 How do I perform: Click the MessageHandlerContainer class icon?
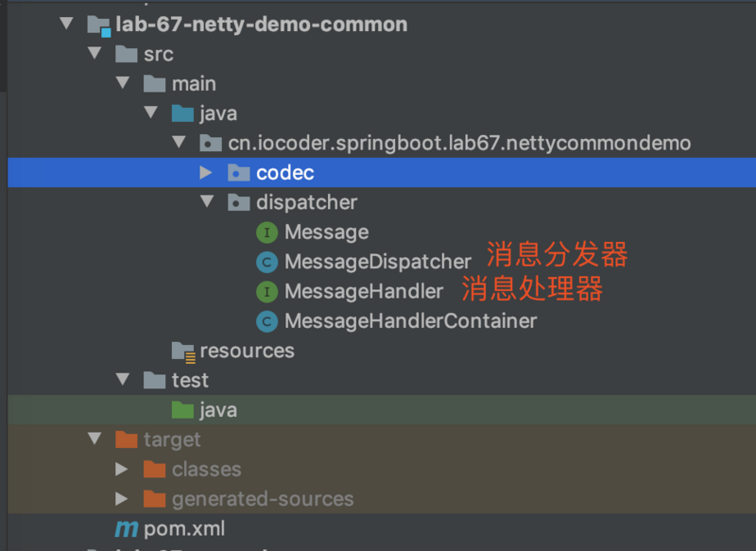tap(266, 320)
